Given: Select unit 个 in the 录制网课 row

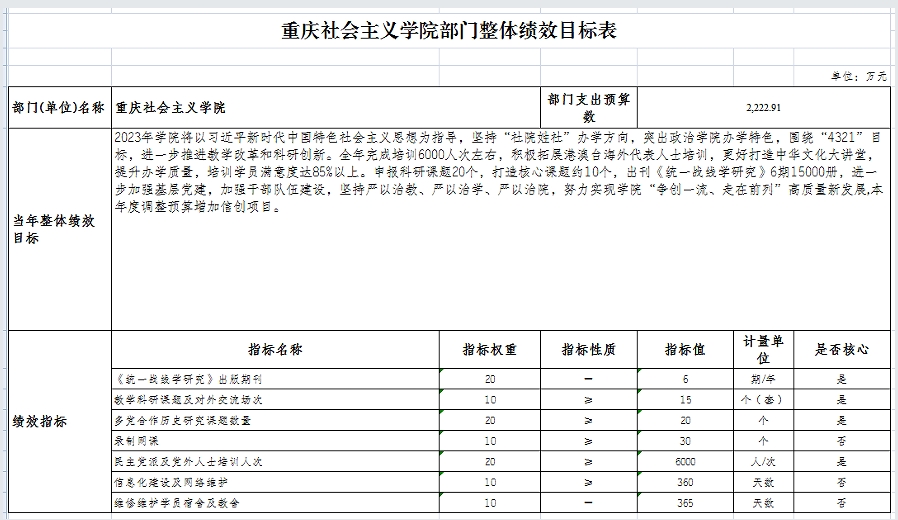Looking at the screenshot, I should 763,441.
